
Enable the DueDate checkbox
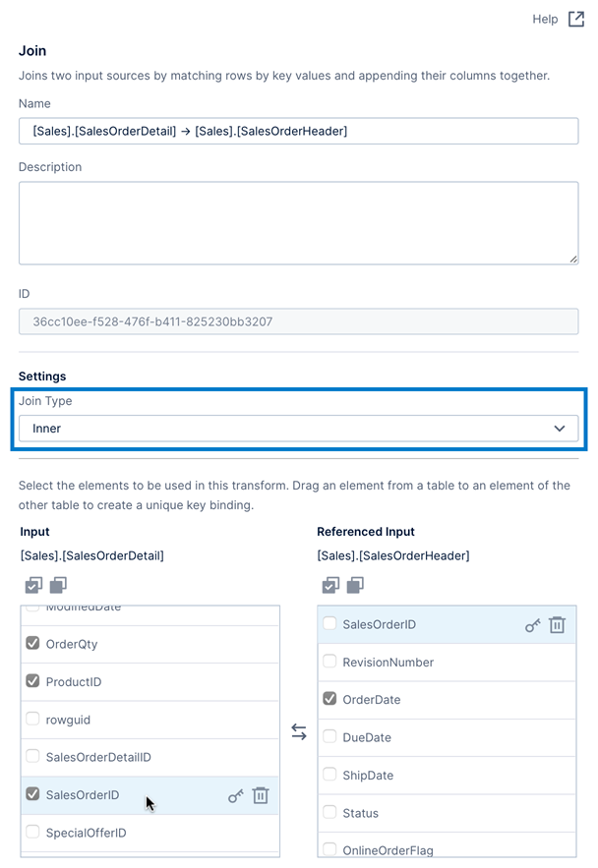(x=330, y=737)
